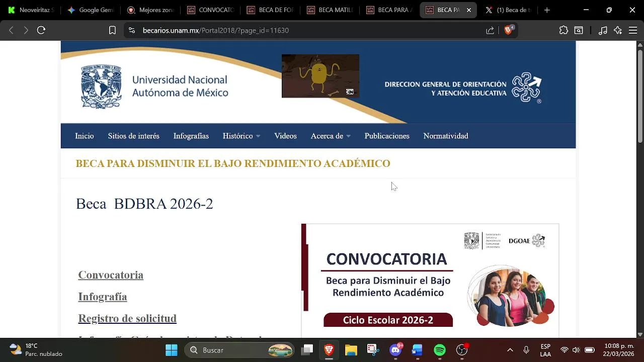Switch to the Google Gemini tab
Screen dimensions: 644x362
tap(91, 10)
